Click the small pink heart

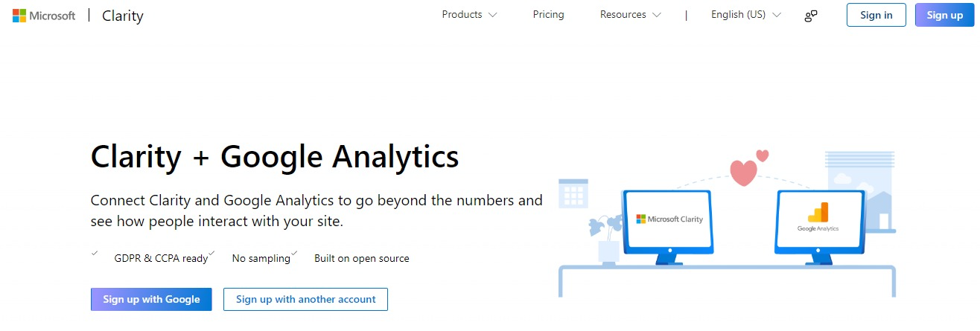point(763,155)
